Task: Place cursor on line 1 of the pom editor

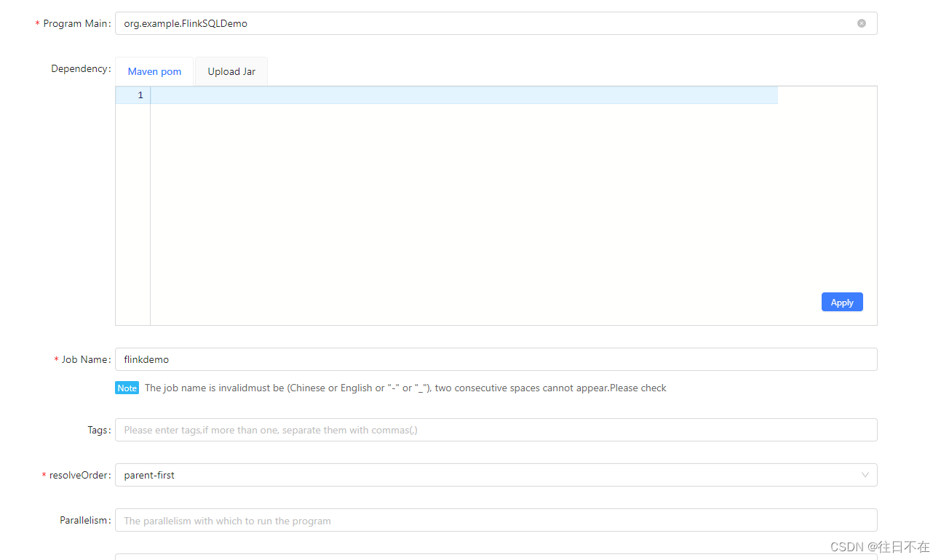Action: [464, 95]
